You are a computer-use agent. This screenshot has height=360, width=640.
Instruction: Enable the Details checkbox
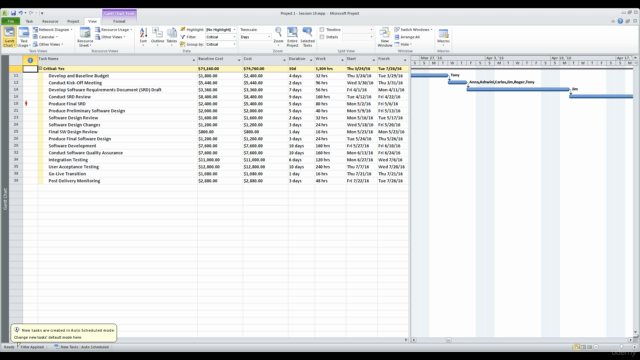(x=322, y=37)
